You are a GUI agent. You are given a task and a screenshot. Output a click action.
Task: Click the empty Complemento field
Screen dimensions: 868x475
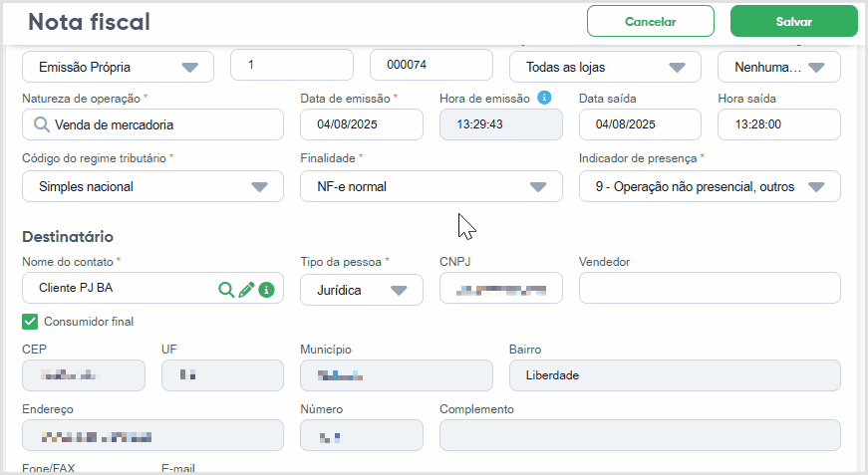click(640, 435)
